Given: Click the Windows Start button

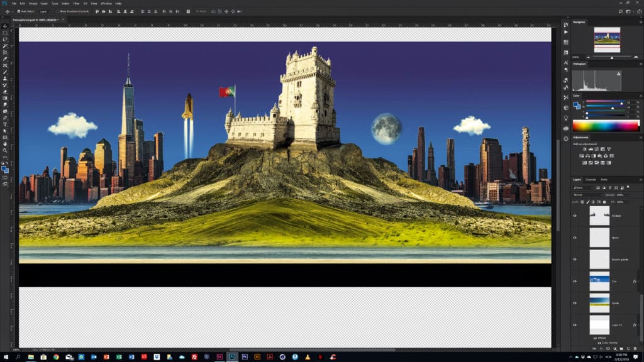Looking at the screenshot, I should tap(6, 357).
